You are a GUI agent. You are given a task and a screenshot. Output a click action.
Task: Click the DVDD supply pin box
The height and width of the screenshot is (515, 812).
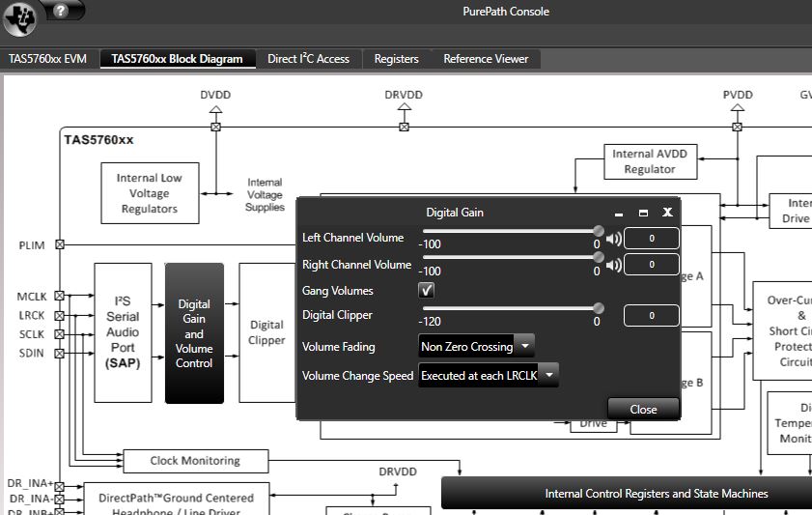(x=216, y=127)
